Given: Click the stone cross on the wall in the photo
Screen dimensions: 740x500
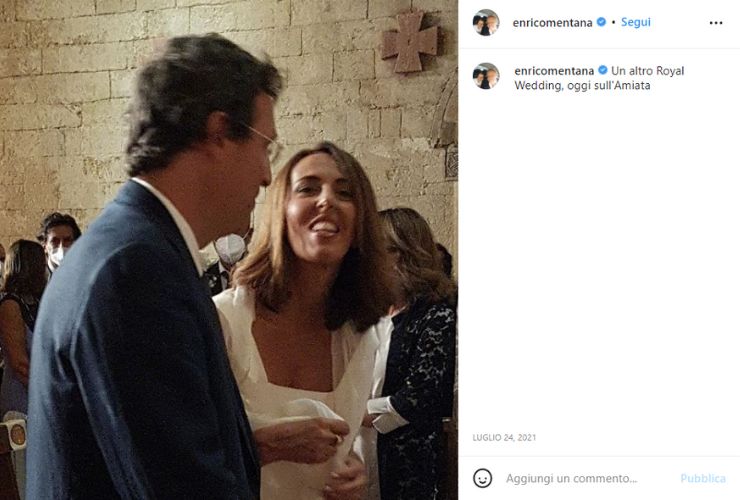Looking at the screenshot, I should click(x=409, y=41).
